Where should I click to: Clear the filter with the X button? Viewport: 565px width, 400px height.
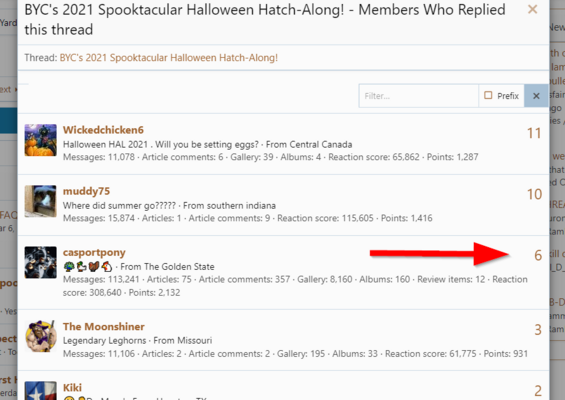(x=536, y=96)
